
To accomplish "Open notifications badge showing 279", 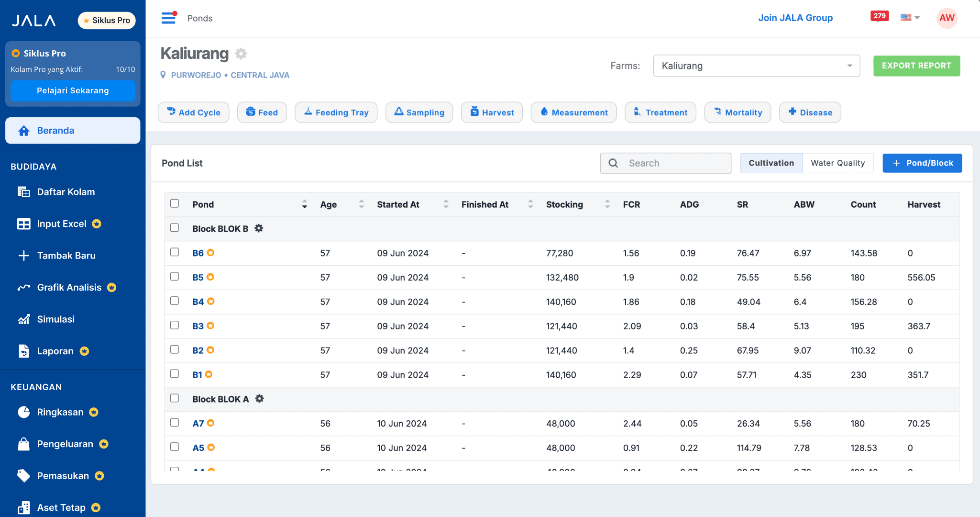I will [880, 16].
